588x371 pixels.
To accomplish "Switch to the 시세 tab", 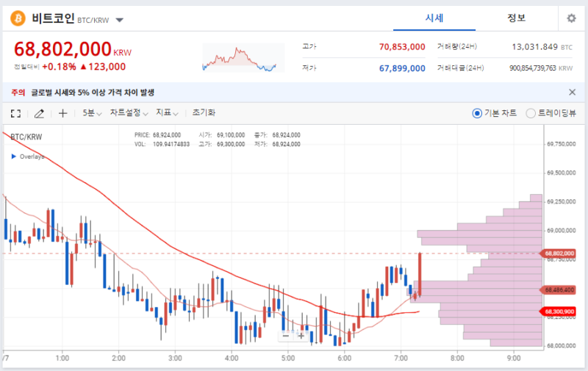I will [x=434, y=18].
